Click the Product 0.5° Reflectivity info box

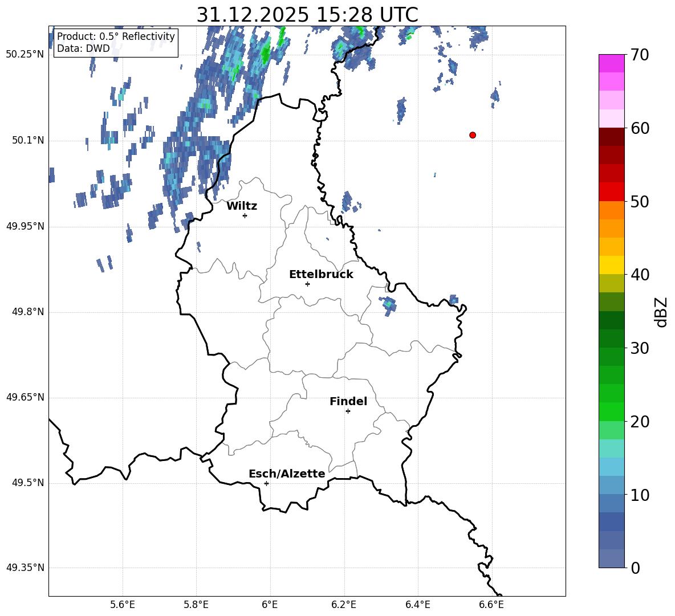116,43
